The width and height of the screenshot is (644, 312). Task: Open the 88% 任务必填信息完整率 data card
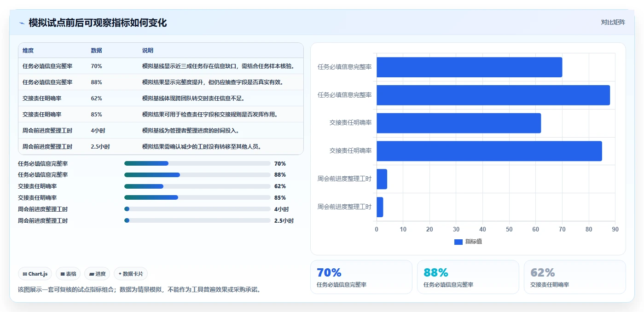468,277
